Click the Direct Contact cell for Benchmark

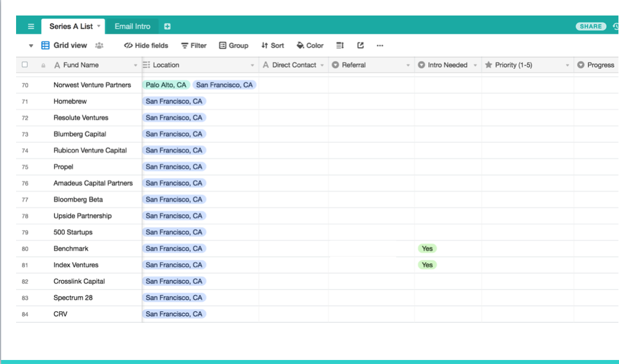[x=294, y=249]
